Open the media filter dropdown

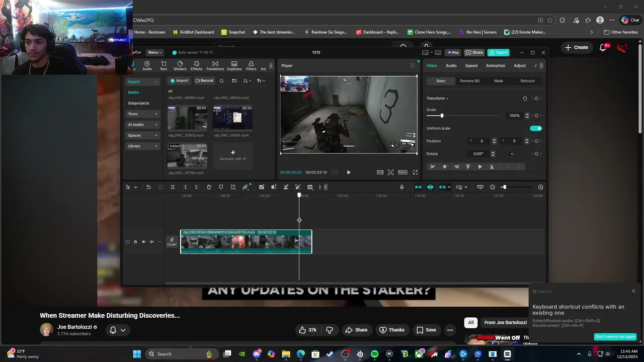point(261,81)
